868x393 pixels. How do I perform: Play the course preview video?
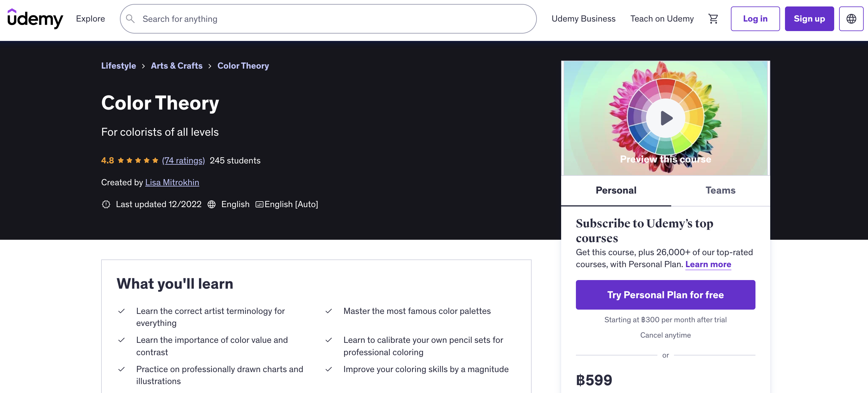(665, 118)
